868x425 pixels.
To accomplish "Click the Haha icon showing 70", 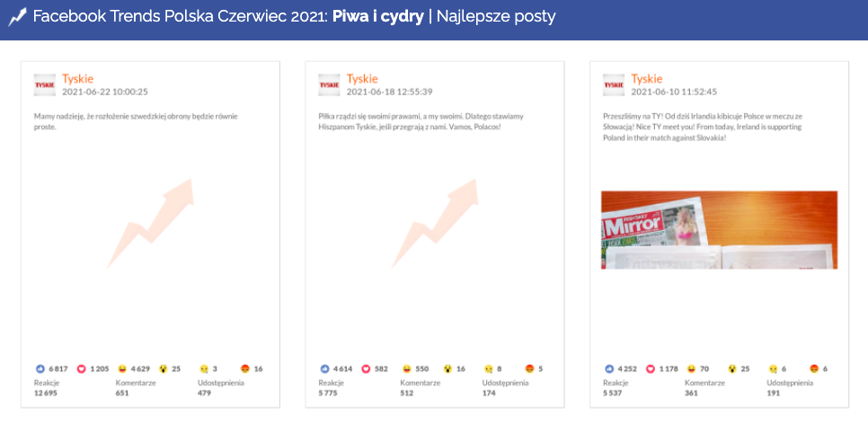I will tap(692, 368).
